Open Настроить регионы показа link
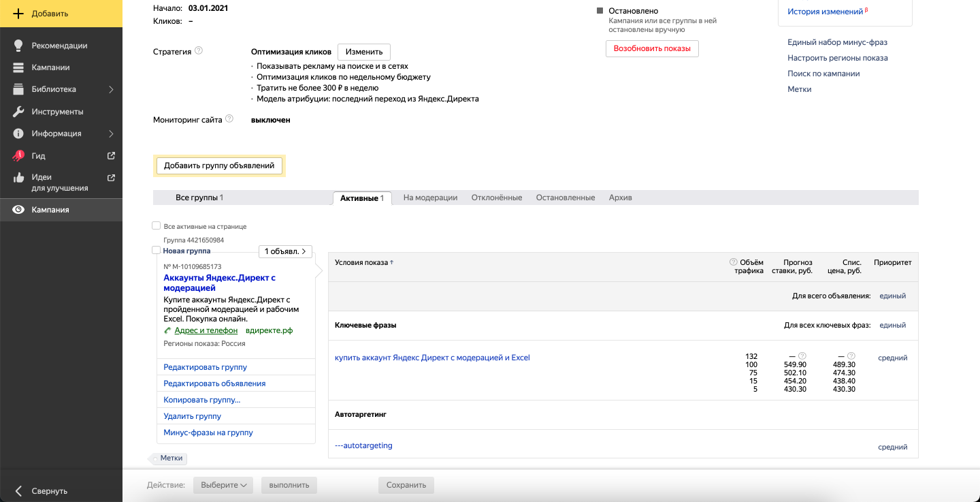 click(x=838, y=58)
